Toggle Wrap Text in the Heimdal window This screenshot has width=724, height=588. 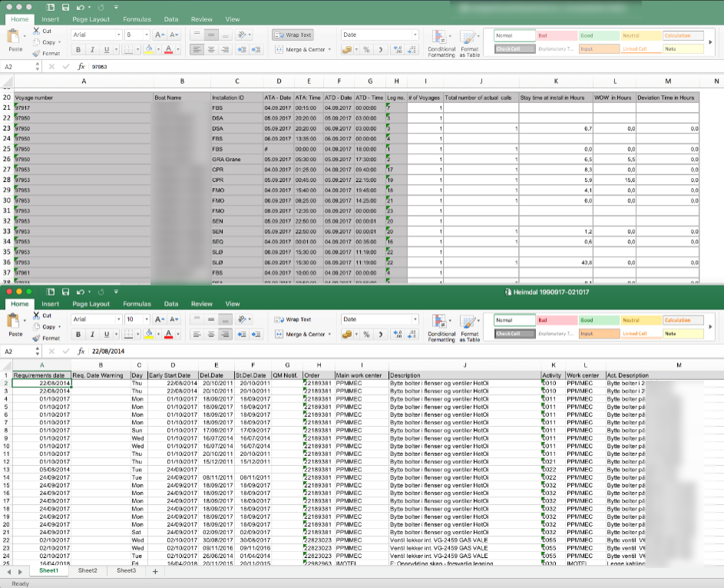point(293,319)
